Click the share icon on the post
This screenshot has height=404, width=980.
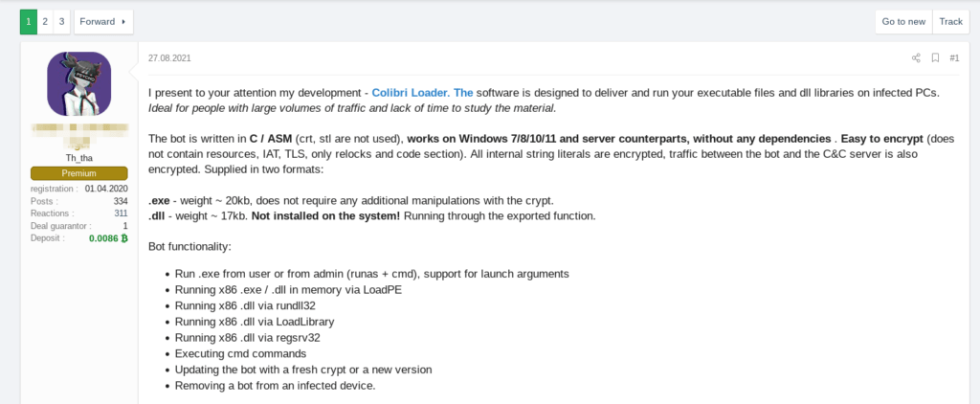click(x=916, y=58)
